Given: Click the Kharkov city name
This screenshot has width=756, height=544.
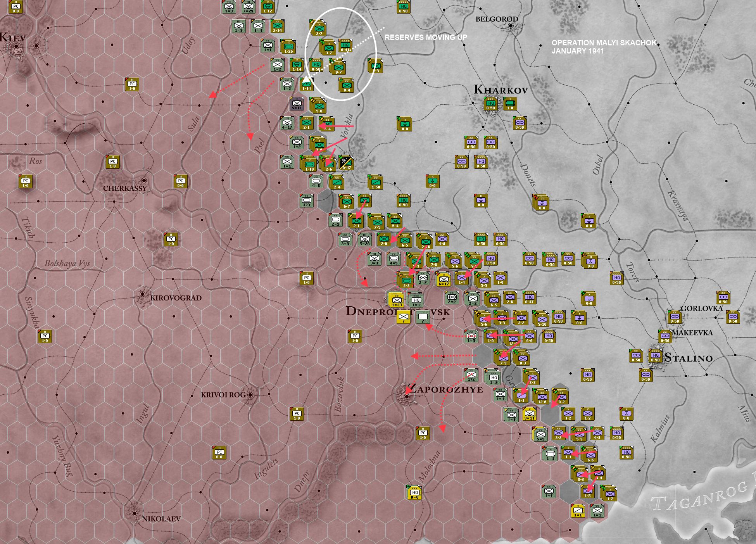Looking at the screenshot, I should click(501, 90).
